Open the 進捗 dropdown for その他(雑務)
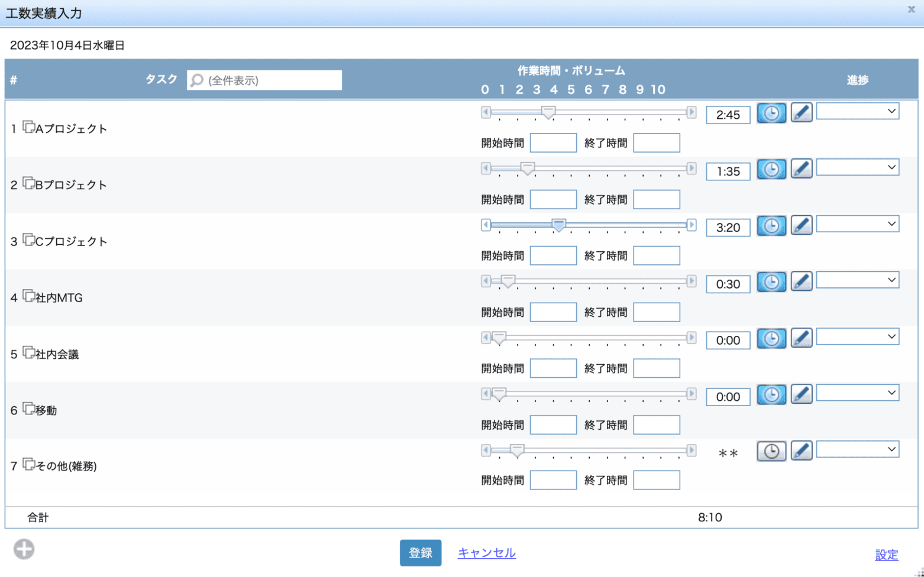The height and width of the screenshot is (577, 924). (857, 449)
